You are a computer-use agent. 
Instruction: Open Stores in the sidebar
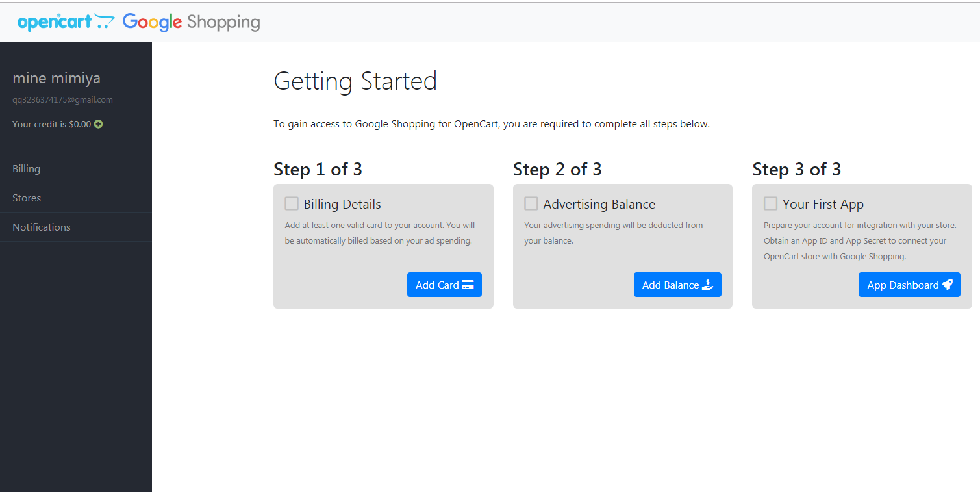(x=75, y=198)
